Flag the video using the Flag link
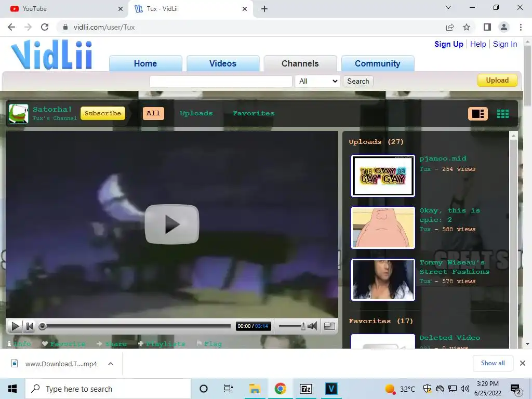This screenshot has height=399, width=532. pos(209,344)
